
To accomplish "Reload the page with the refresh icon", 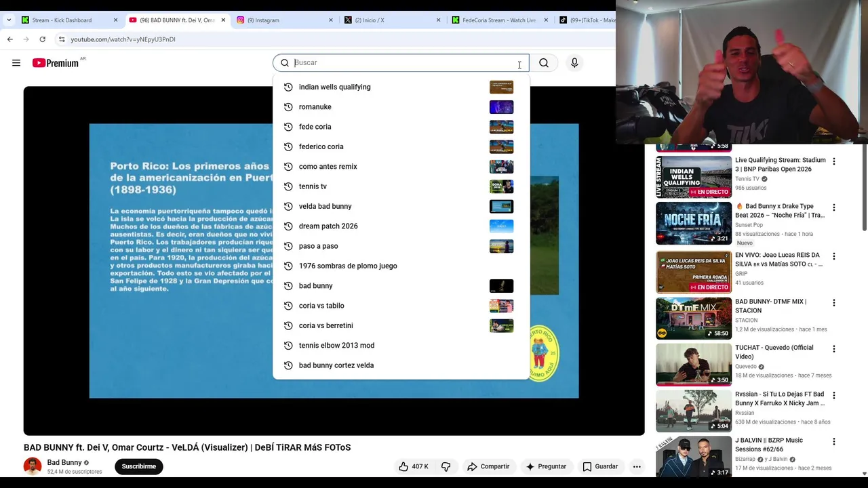I will [42, 39].
